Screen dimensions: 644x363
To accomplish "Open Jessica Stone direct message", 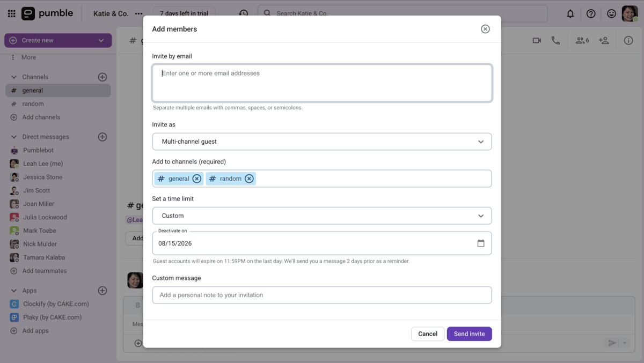I will point(42,177).
